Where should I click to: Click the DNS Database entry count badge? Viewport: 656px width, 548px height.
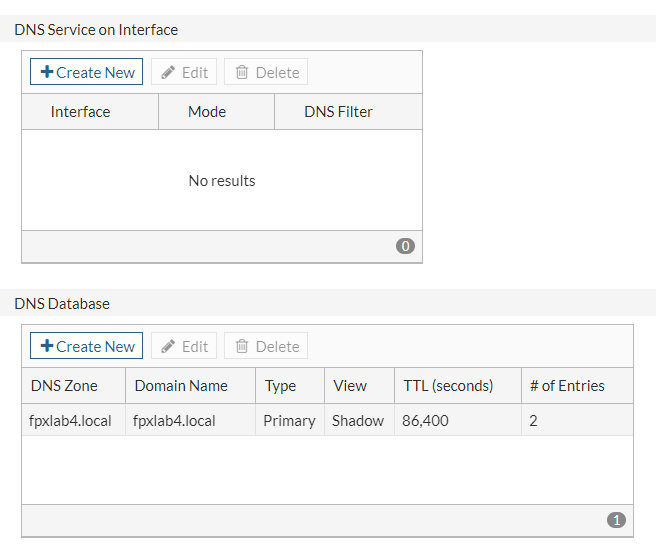[x=616, y=520]
